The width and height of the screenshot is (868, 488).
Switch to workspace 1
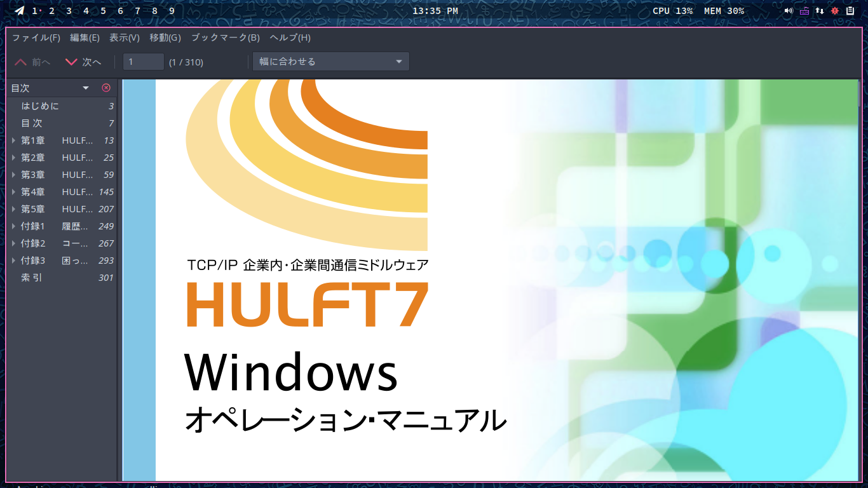[35, 11]
